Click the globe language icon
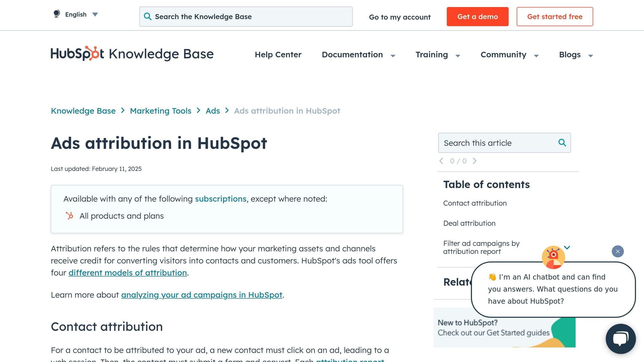This screenshot has height=362, width=644. click(x=57, y=14)
